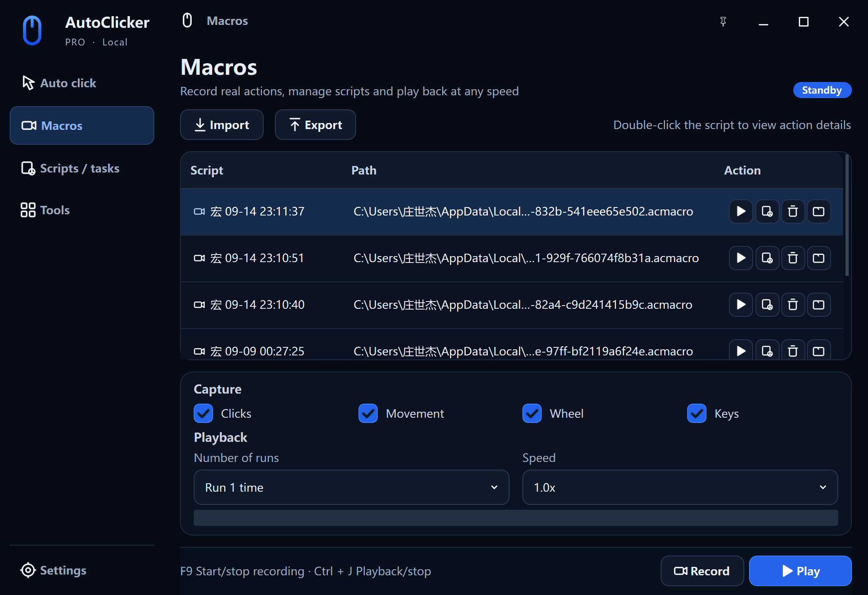Click the blue Play button
Viewport: 868px width, 595px height.
click(800, 571)
